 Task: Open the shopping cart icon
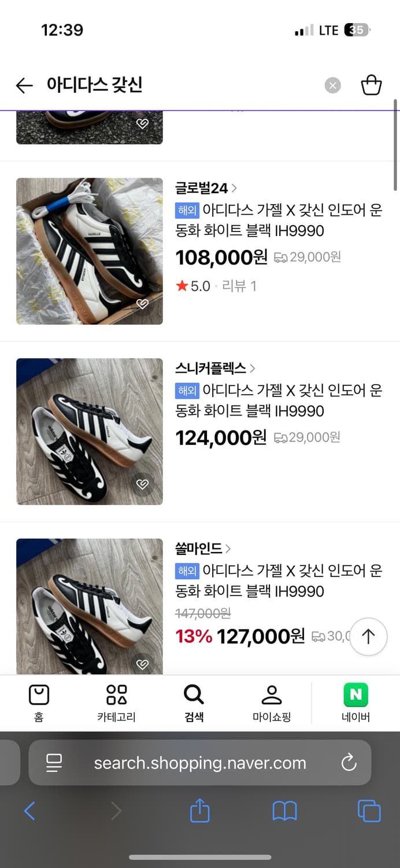372,85
